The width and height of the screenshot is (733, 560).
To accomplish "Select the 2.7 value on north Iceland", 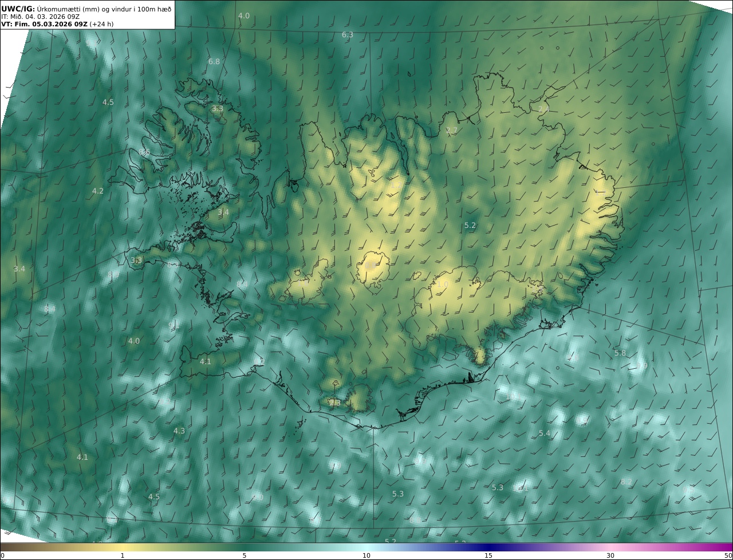I will [x=452, y=131].
